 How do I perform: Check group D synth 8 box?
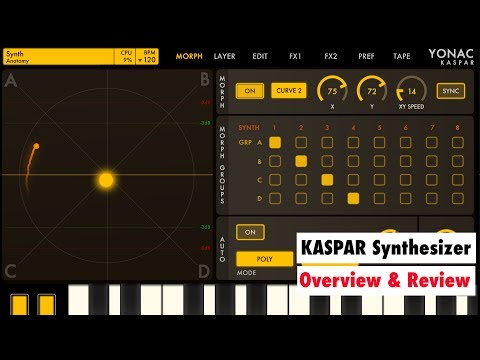coord(458,199)
